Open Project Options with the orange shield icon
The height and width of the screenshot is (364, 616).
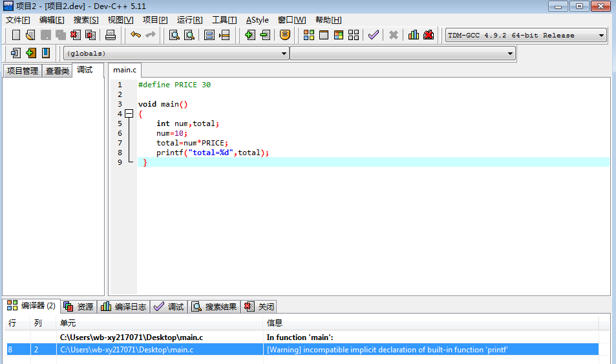(x=285, y=35)
